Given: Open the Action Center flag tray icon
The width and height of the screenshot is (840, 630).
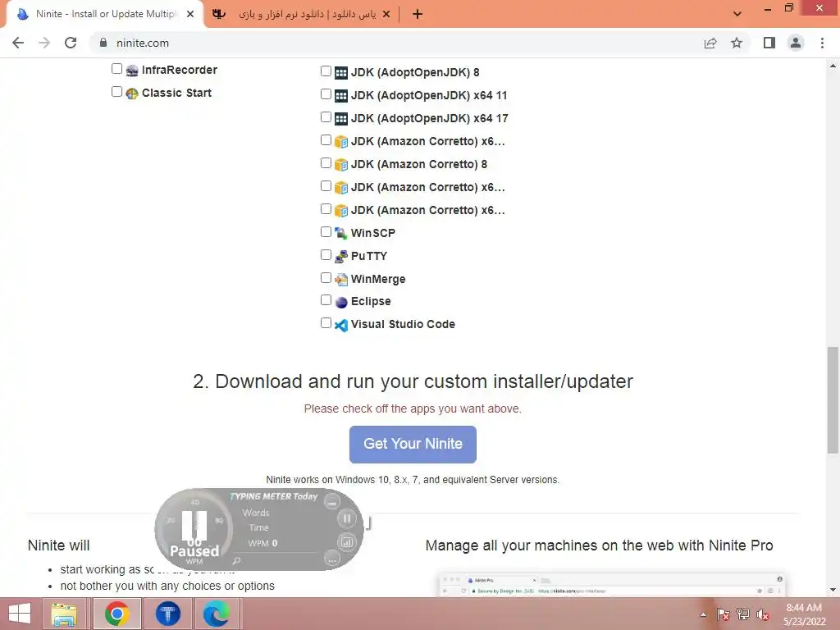Looking at the screenshot, I should click(x=723, y=614).
